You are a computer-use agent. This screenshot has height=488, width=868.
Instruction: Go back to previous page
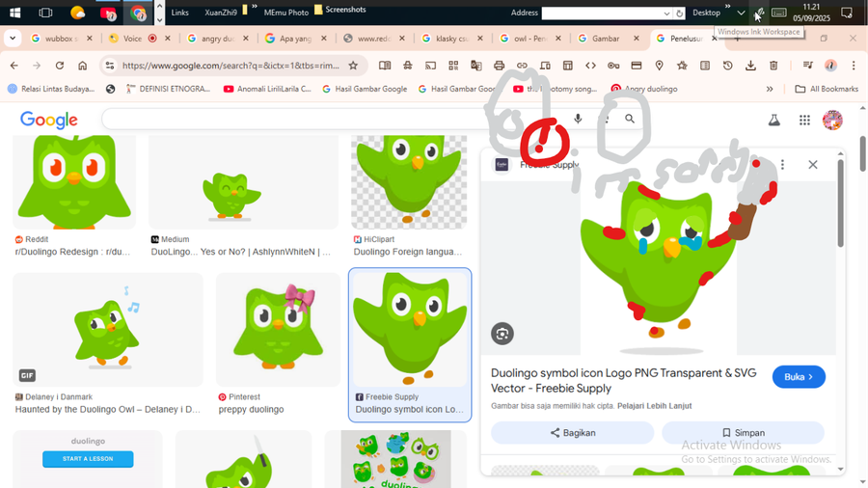(x=14, y=66)
